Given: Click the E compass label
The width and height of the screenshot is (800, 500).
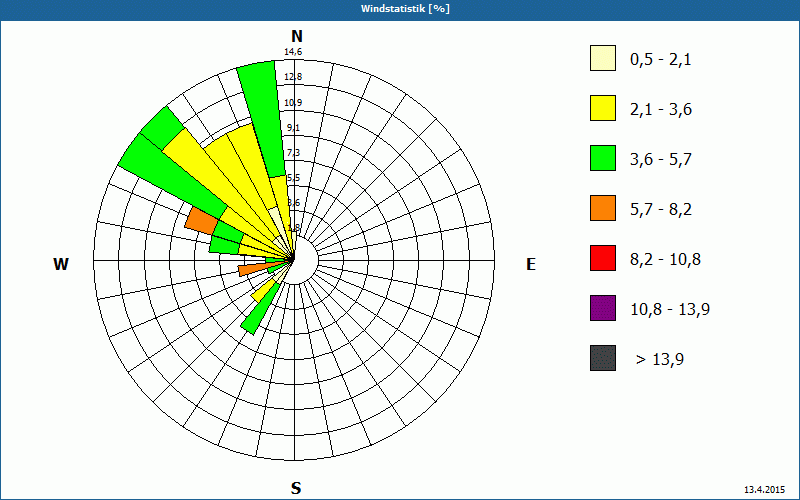Looking at the screenshot, I should click(x=531, y=264).
